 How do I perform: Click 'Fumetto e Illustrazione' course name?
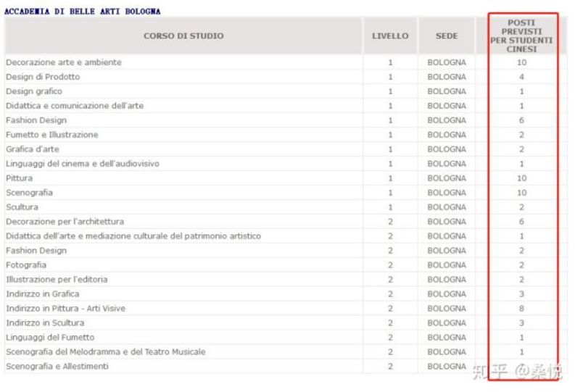pos(51,135)
